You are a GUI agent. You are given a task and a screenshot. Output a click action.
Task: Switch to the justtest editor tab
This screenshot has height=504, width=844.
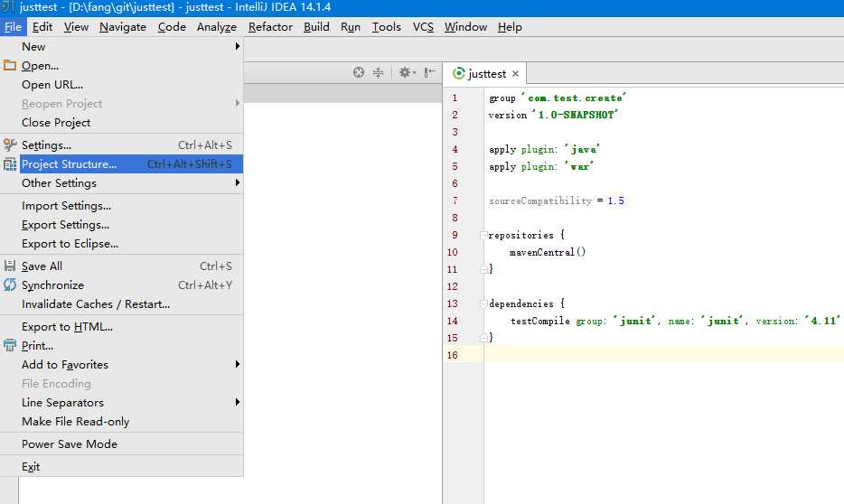485,74
